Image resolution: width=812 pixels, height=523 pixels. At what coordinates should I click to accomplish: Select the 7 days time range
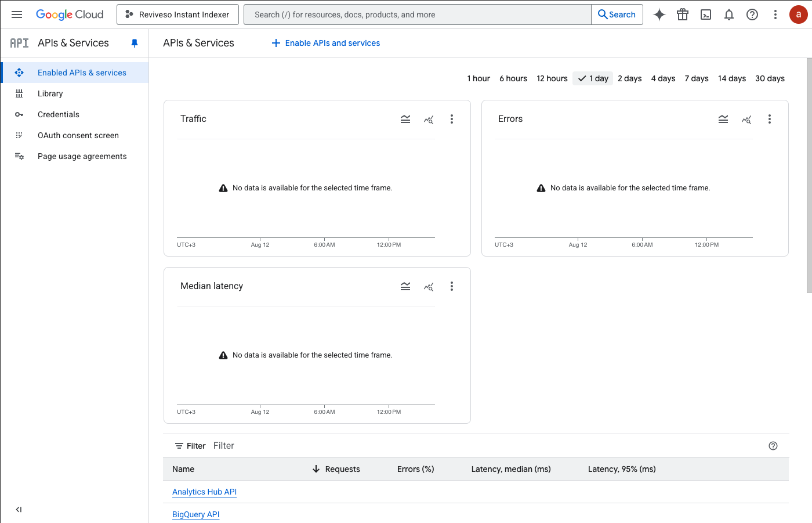(x=697, y=78)
